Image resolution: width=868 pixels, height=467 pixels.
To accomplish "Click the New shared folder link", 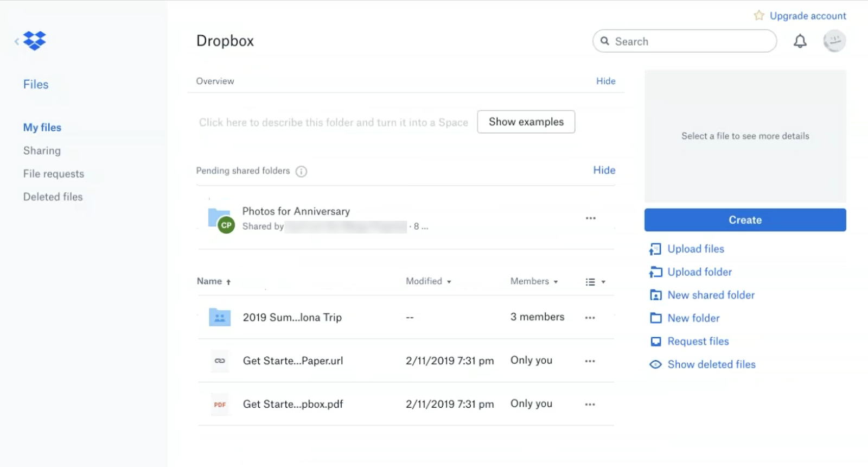I will click(711, 295).
